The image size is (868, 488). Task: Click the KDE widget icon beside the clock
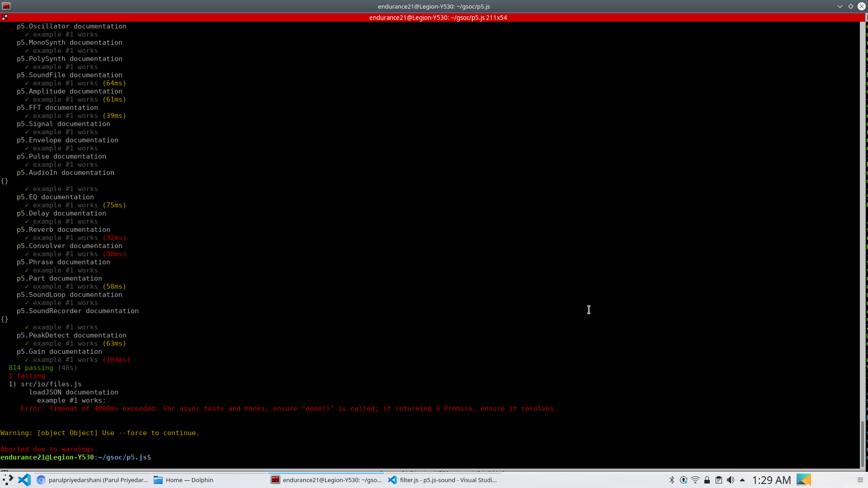pyautogui.click(x=804, y=480)
